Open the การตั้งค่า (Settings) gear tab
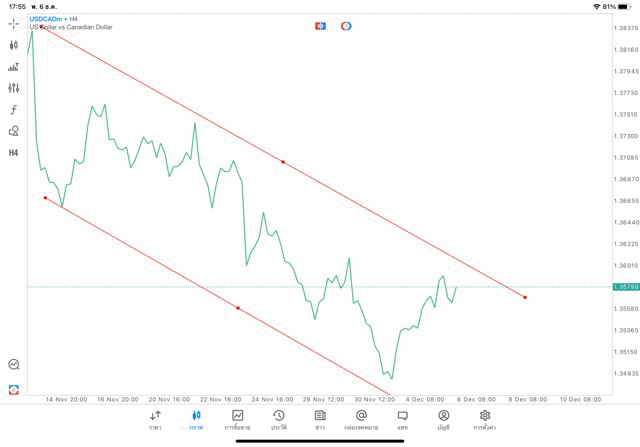The image size is (640, 447). click(485, 420)
